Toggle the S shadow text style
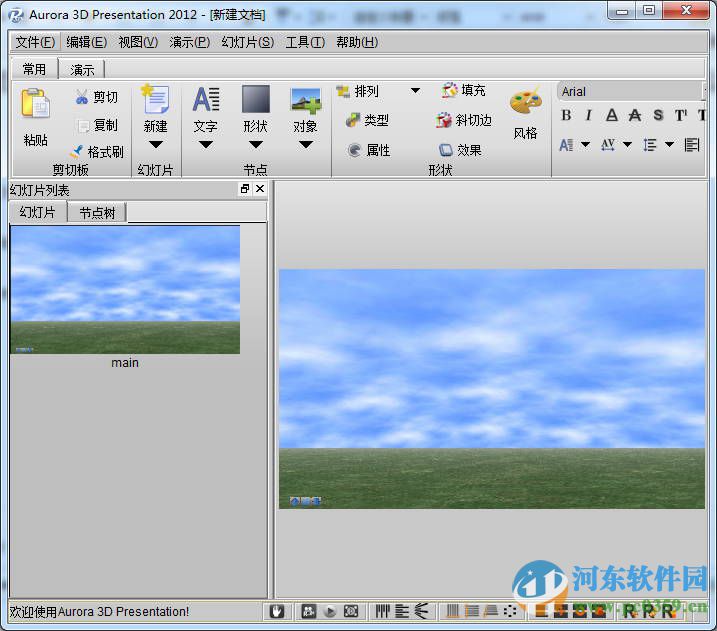The image size is (717, 631). pos(658,115)
